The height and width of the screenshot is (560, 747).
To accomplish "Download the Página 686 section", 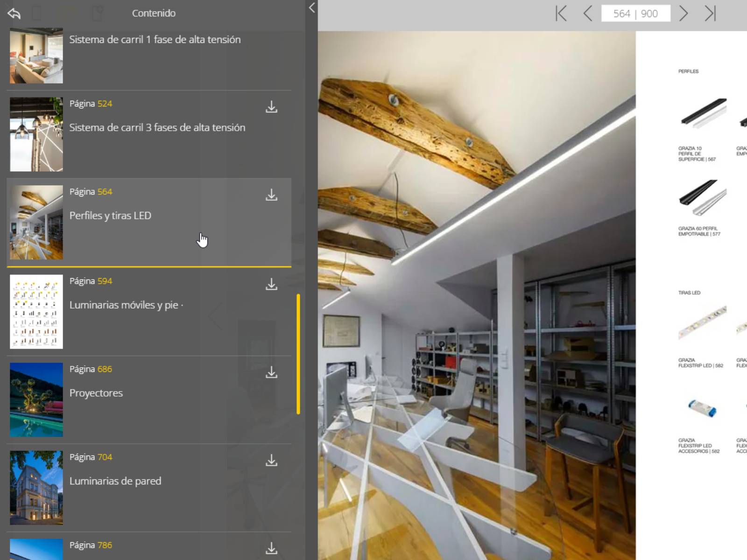I will (x=271, y=372).
